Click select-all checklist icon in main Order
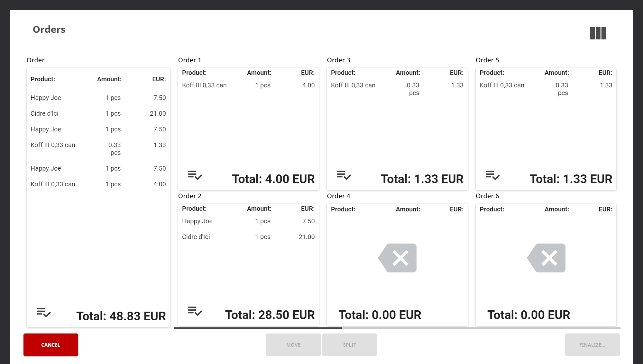 (x=43, y=312)
